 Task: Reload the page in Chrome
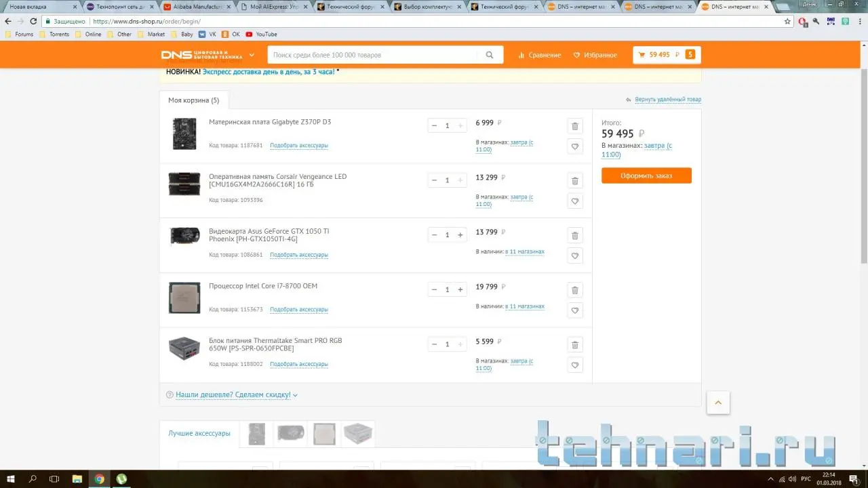point(33,21)
